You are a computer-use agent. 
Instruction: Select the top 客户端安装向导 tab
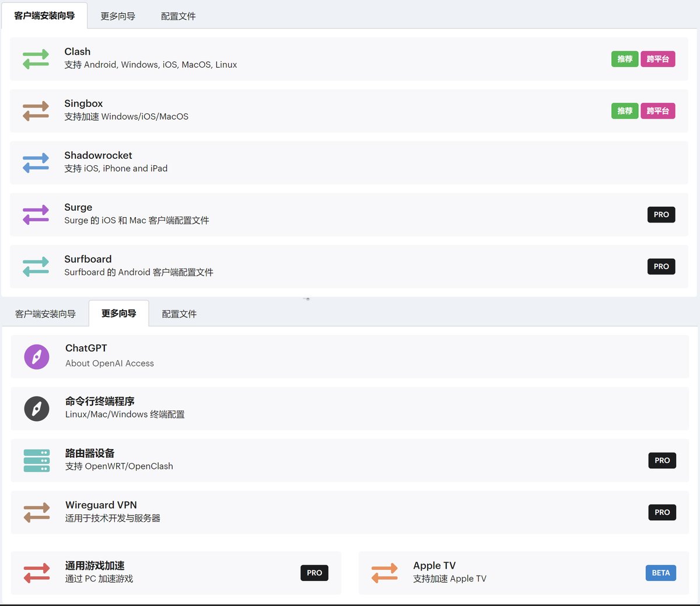(x=44, y=16)
